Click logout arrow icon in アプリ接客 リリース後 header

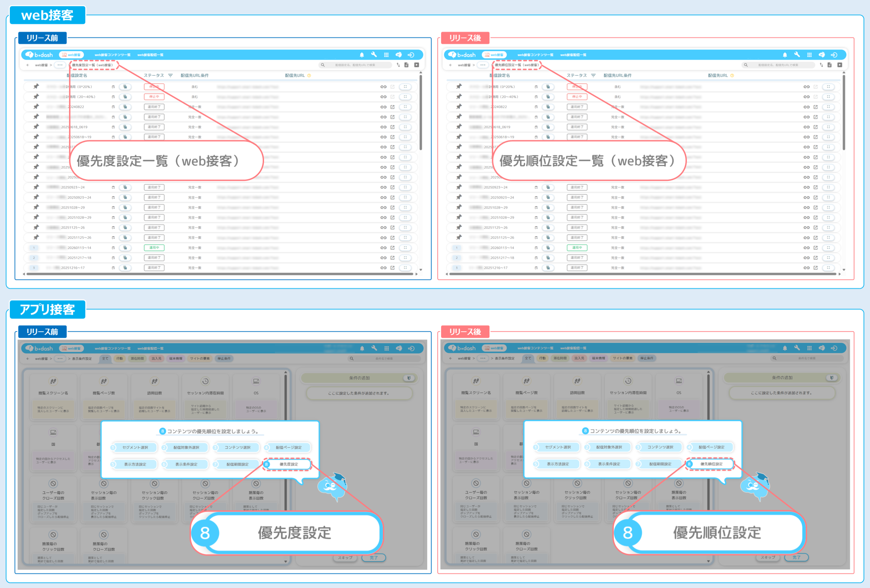pyautogui.click(x=834, y=348)
